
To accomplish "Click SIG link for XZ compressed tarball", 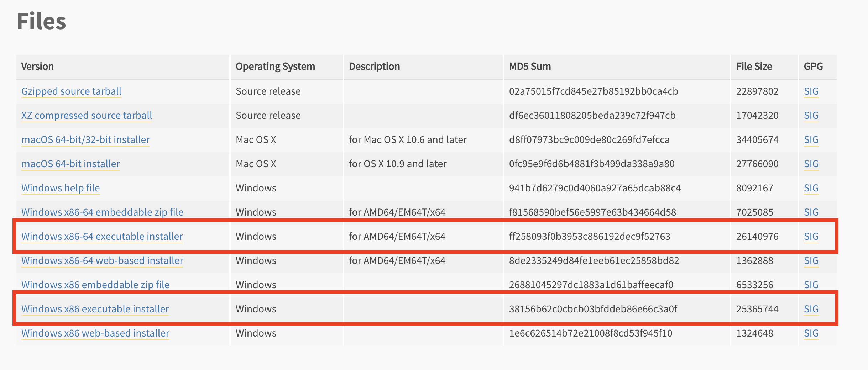I will [x=811, y=116].
